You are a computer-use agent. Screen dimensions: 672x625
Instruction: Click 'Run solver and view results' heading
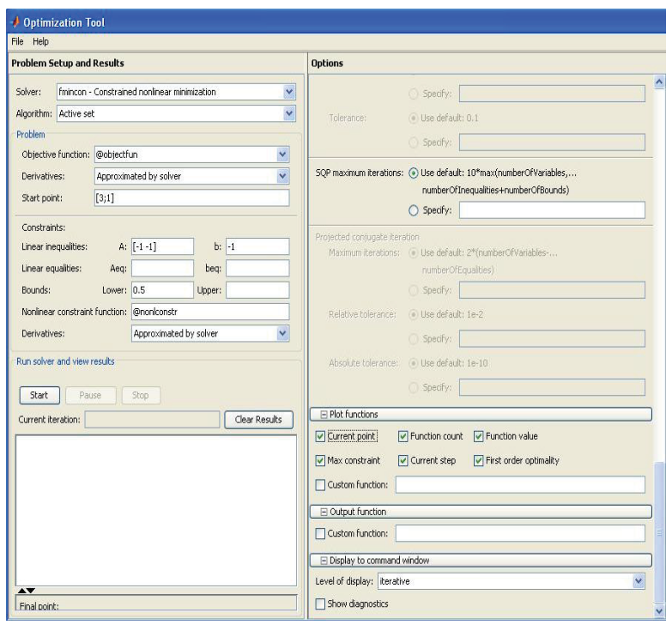65,361
